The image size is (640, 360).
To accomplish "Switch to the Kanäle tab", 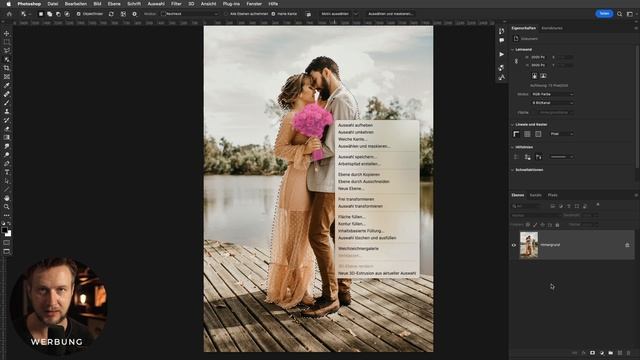I will click(536, 195).
